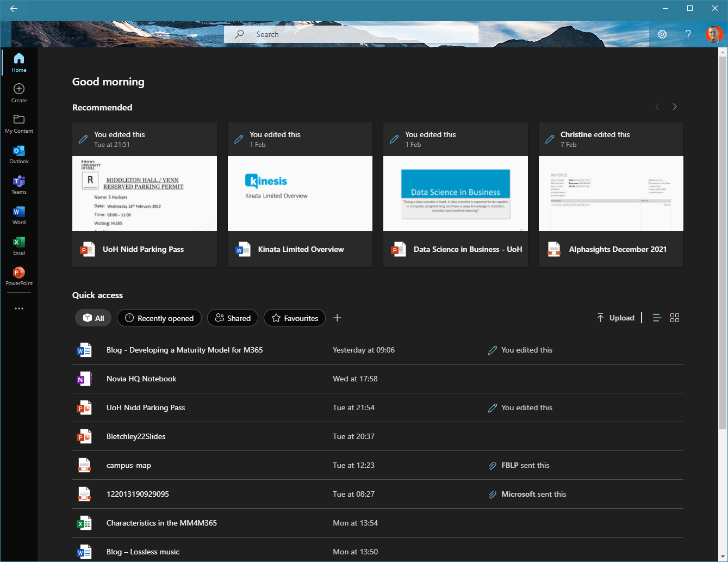Open Word from the sidebar
728x562 pixels.
click(19, 215)
